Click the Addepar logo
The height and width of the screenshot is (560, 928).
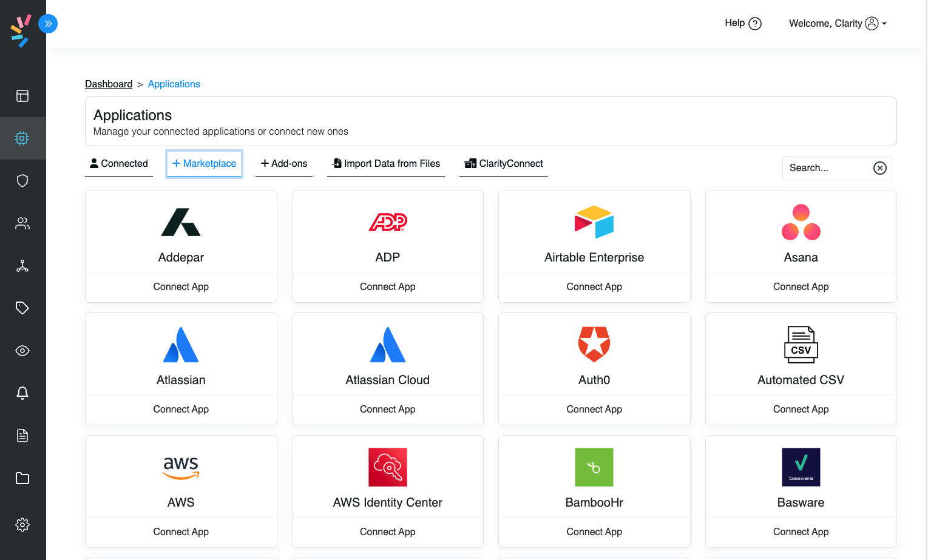pos(181,222)
